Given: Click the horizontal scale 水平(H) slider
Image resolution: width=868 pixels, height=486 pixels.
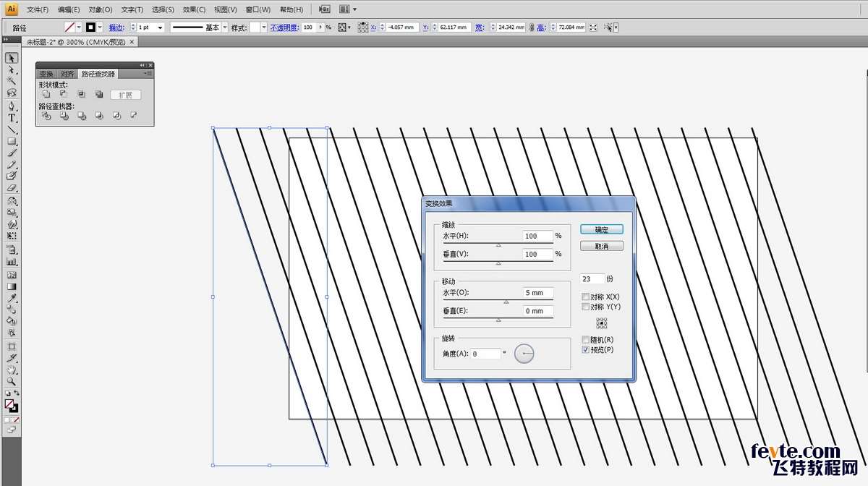Looking at the screenshot, I should [498, 244].
